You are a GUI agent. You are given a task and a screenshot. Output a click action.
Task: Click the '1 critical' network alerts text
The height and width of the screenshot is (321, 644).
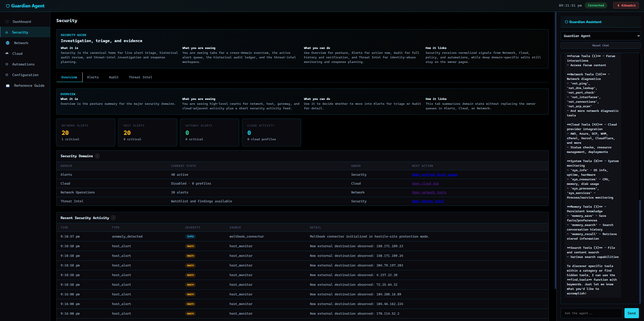[70, 139]
